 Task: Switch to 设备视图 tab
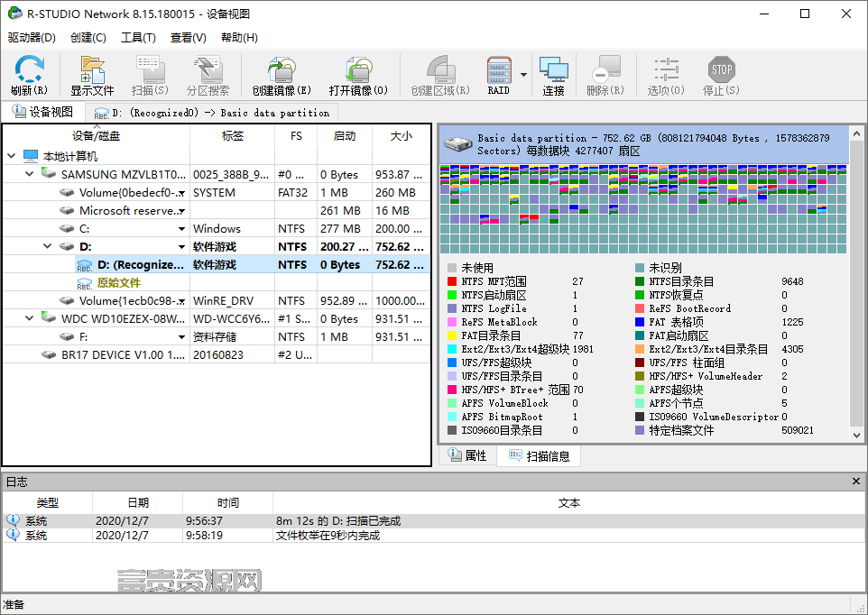click(x=43, y=112)
